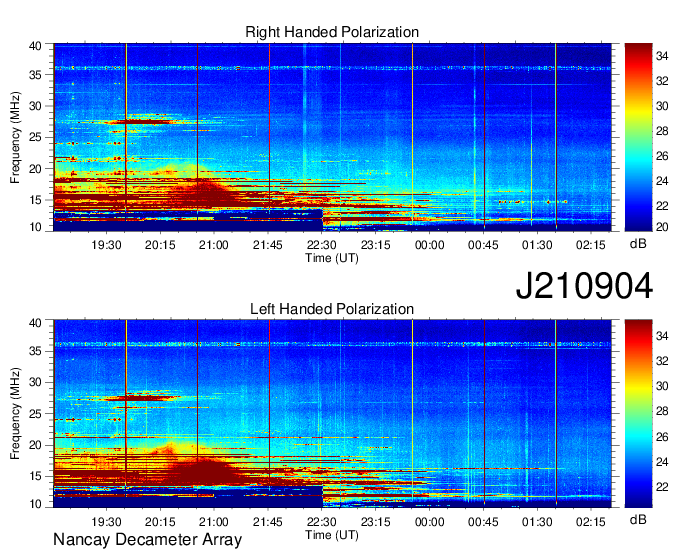Click the 26 dB value on Right Handed colorbar

[662, 156]
